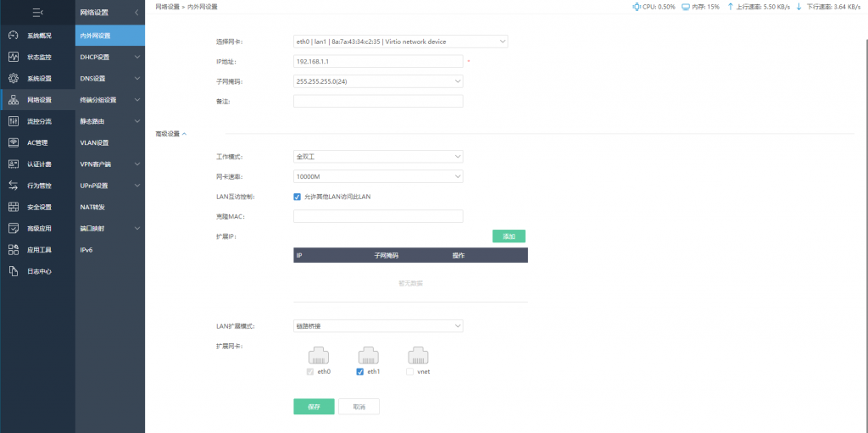Open the VLAN设置 menu item
Screen dimensions: 868x433
click(95, 142)
